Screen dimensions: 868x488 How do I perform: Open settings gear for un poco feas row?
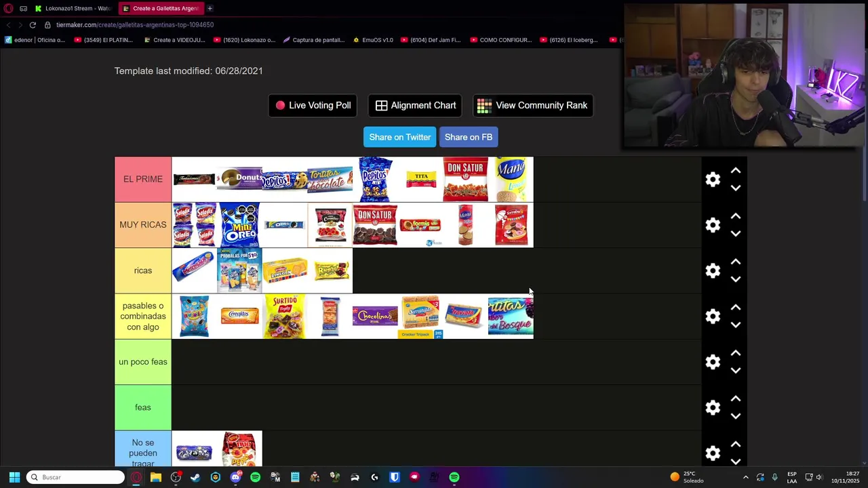coord(713,362)
